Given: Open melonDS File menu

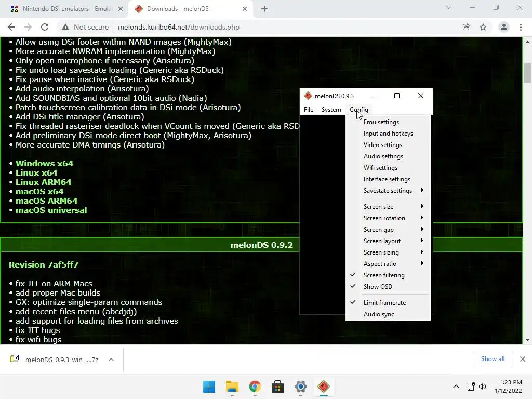Looking at the screenshot, I should [309, 110].
